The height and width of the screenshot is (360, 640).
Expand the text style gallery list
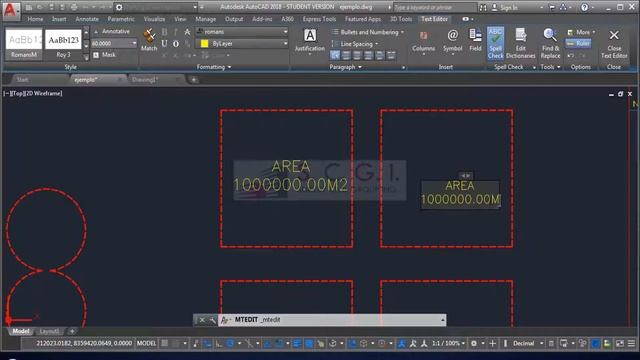pos(86,58)
